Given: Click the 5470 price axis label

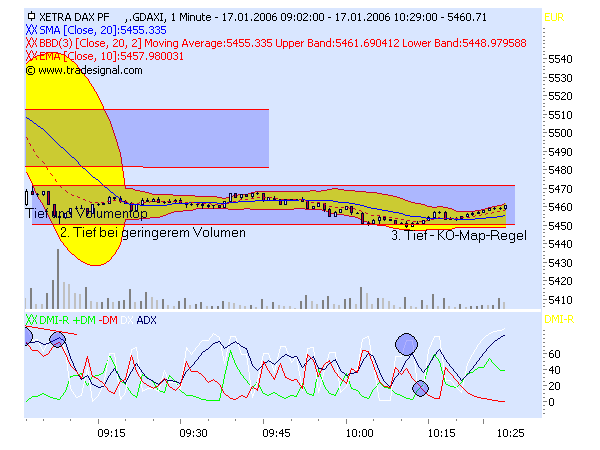Looking at the screenshot, I should click(x=560, y=189).
